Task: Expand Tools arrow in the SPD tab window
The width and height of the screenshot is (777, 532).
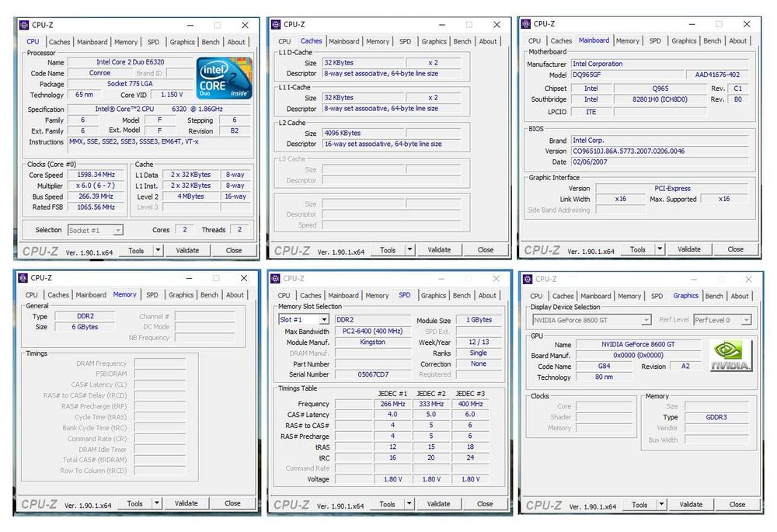Action: 409,504
